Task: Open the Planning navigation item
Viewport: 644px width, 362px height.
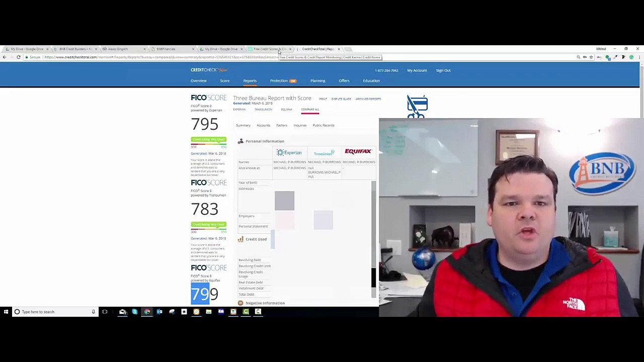Action: (x=318, y=81)
